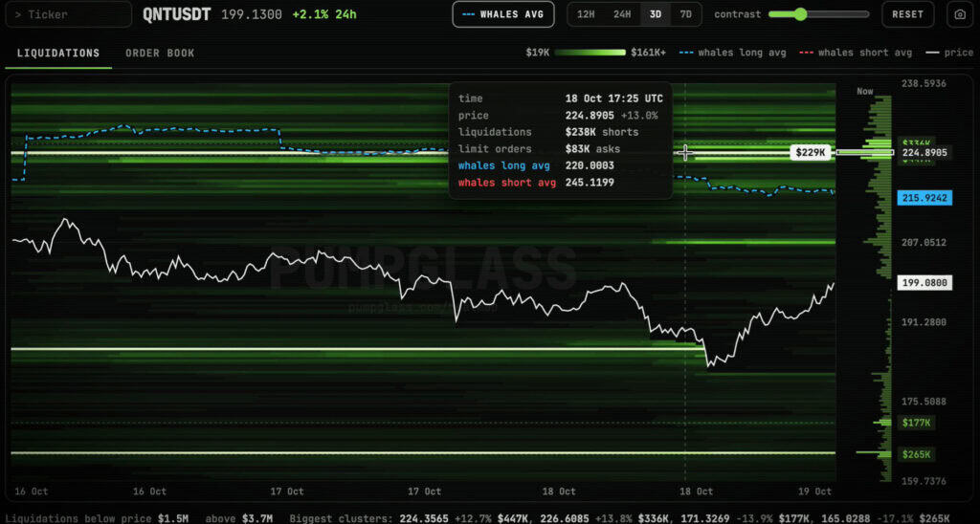Click the 238.5936 axis label
Viewport: 980px width, 524px height.
click(x=922, y=83)
